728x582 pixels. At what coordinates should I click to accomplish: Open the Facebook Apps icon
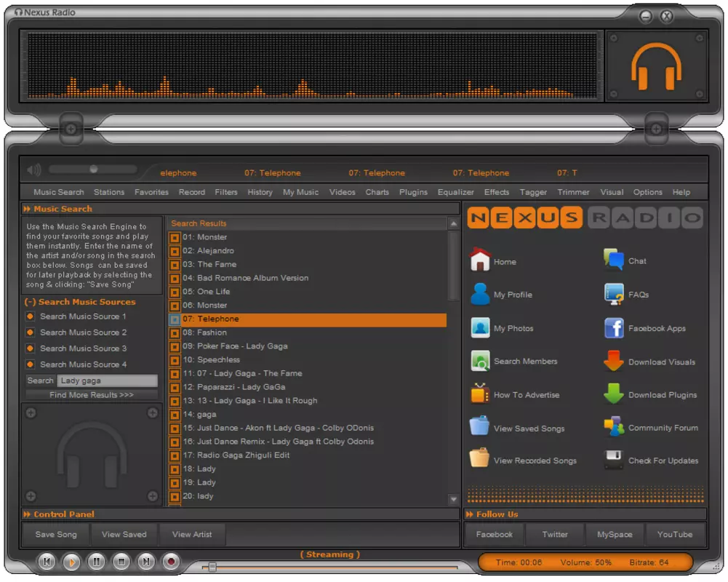pos(614,328)
